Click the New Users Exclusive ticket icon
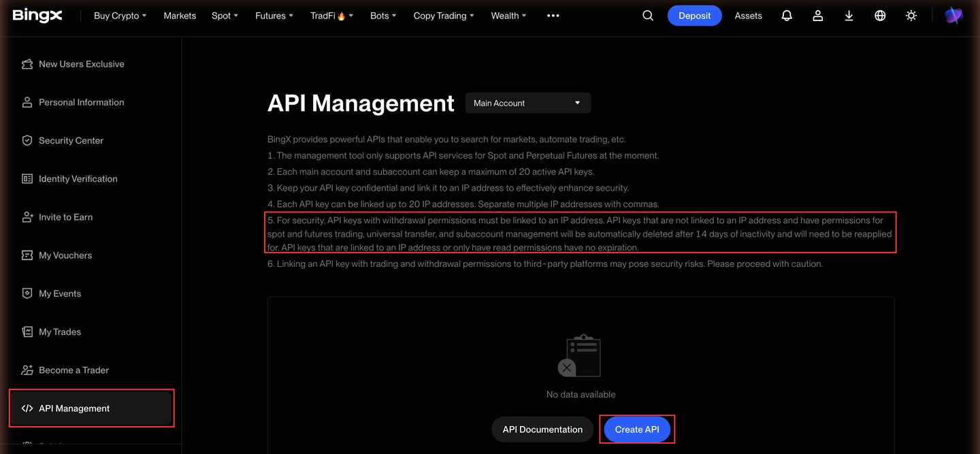The width and height of the screenshot is (980, 454). 27,64
